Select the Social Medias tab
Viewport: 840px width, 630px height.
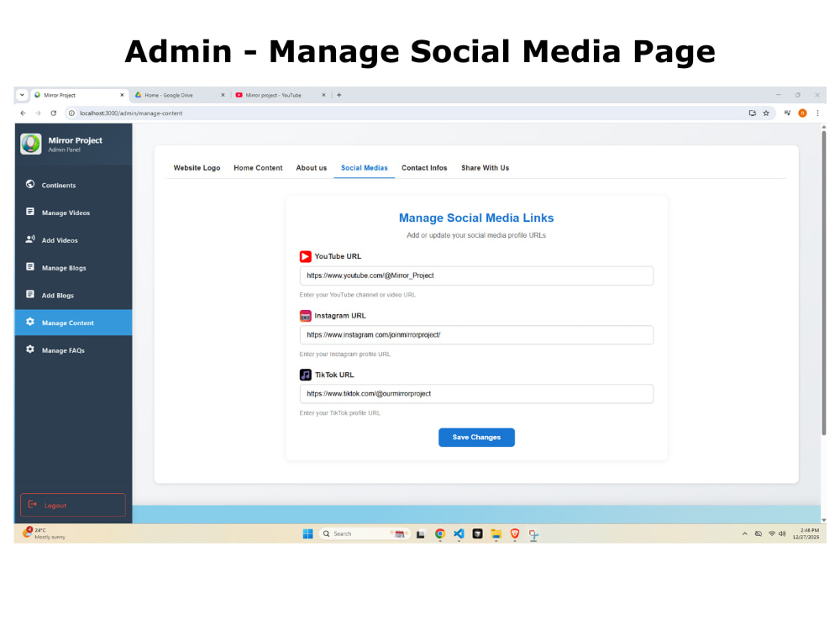coord(365,168)
